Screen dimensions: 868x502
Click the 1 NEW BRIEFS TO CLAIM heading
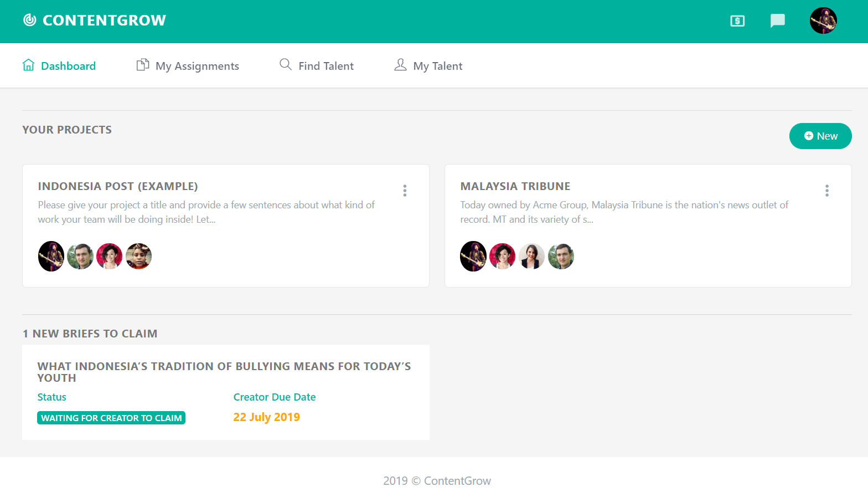[90, 334]
